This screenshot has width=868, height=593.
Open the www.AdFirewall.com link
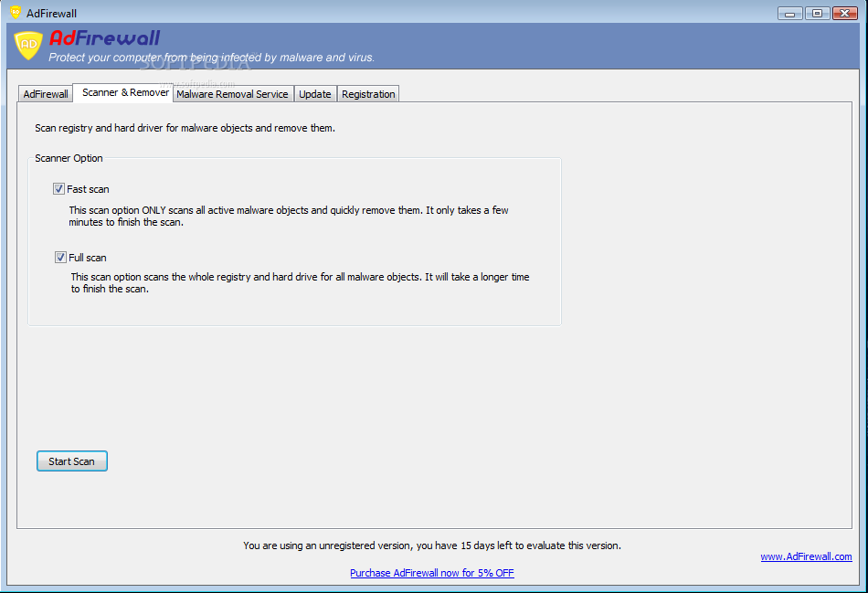coord(806,556)
